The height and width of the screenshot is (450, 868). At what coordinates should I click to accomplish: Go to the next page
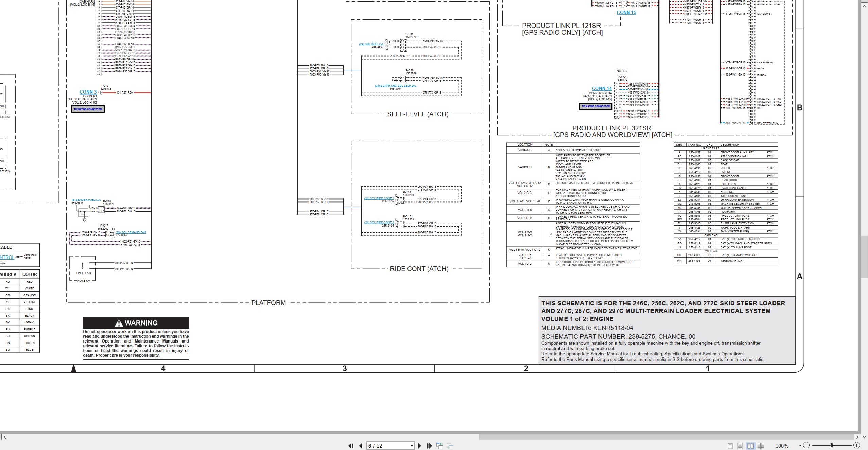pyautogui.click(x=419, y=446)
